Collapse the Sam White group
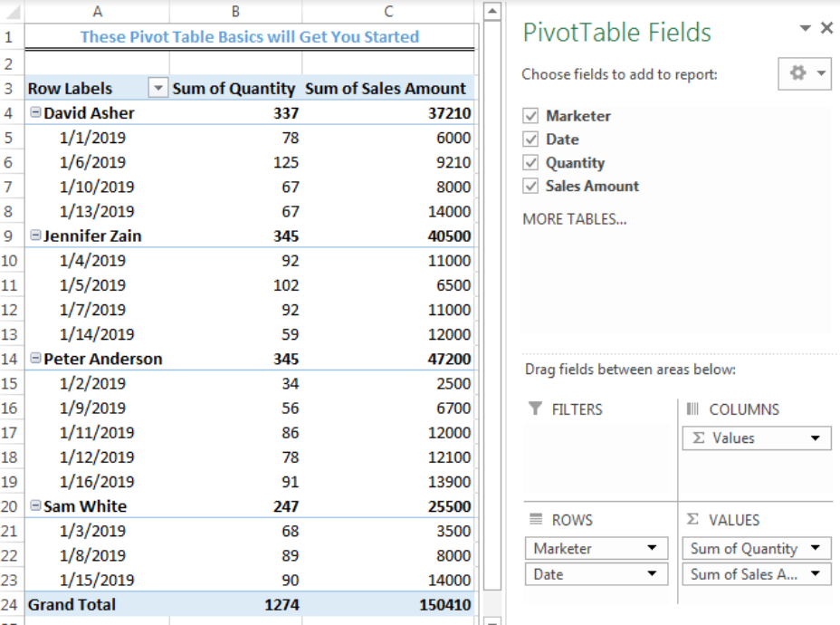The height and width of the screenshot is (625, 840). (34, 505)
